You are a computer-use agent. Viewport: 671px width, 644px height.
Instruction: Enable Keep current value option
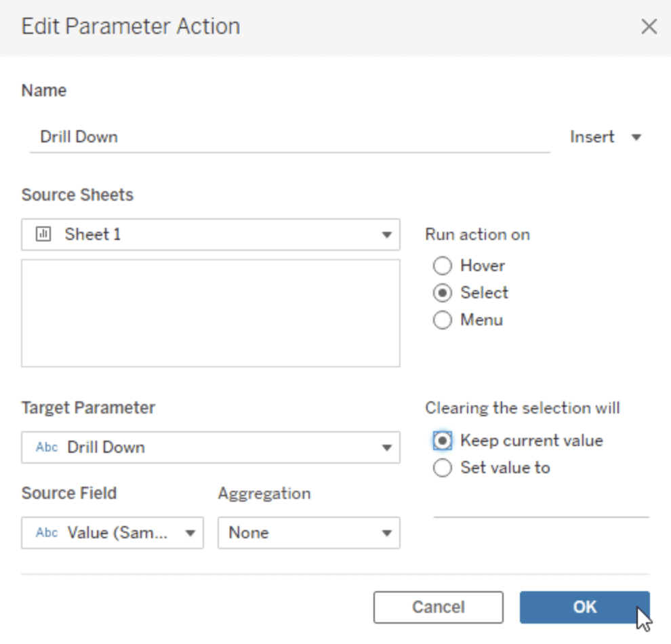442,441
